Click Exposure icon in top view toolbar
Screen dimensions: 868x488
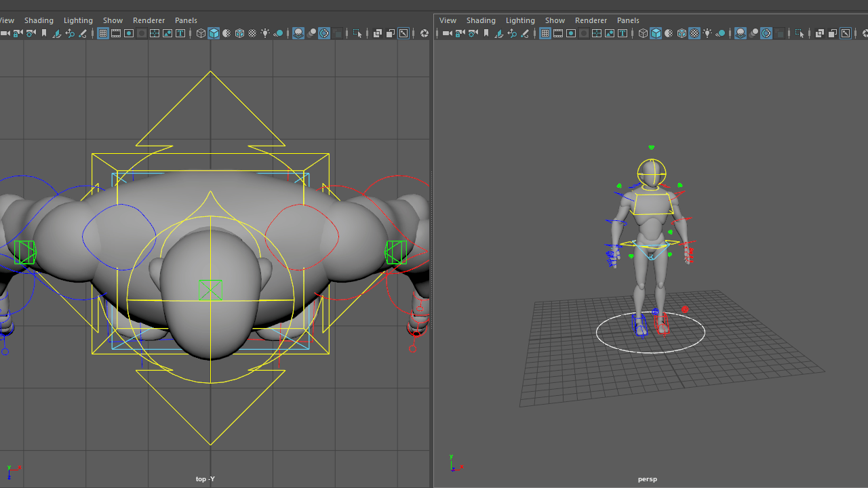pos(424,33)
